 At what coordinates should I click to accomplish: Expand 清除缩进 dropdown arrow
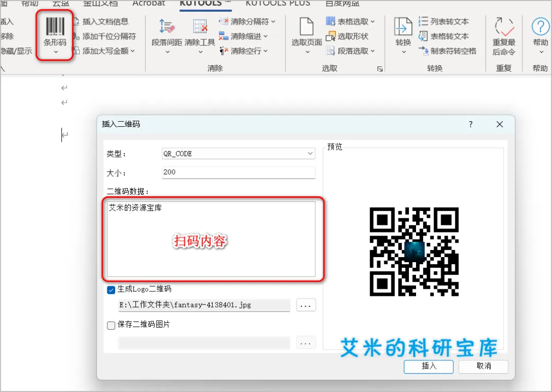pyautogui.click(x=265, y=36)
